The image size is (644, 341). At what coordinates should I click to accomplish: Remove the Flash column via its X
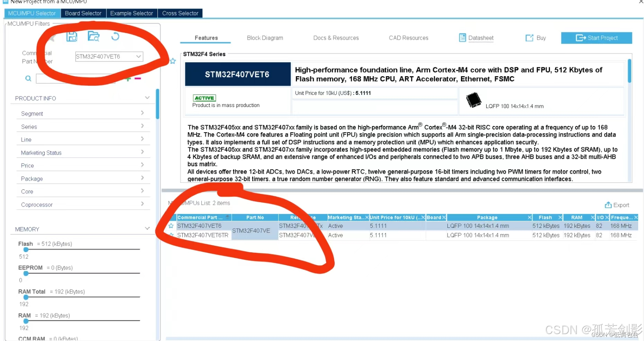[560, 217]
